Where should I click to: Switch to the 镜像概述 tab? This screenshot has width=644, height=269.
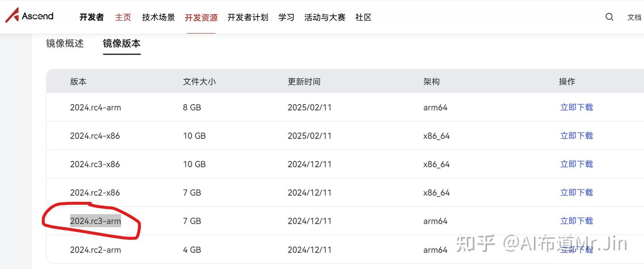pyautogui.click(x=65, y=43)
